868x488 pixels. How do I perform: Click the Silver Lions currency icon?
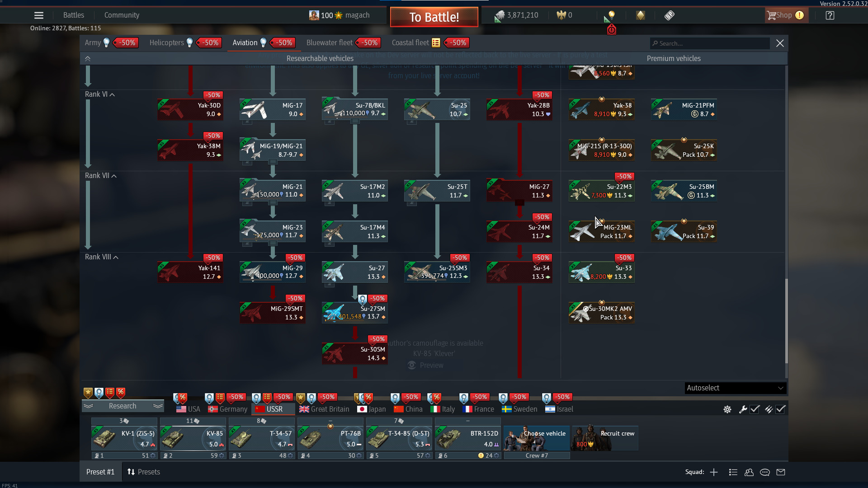tap(499, 16)
